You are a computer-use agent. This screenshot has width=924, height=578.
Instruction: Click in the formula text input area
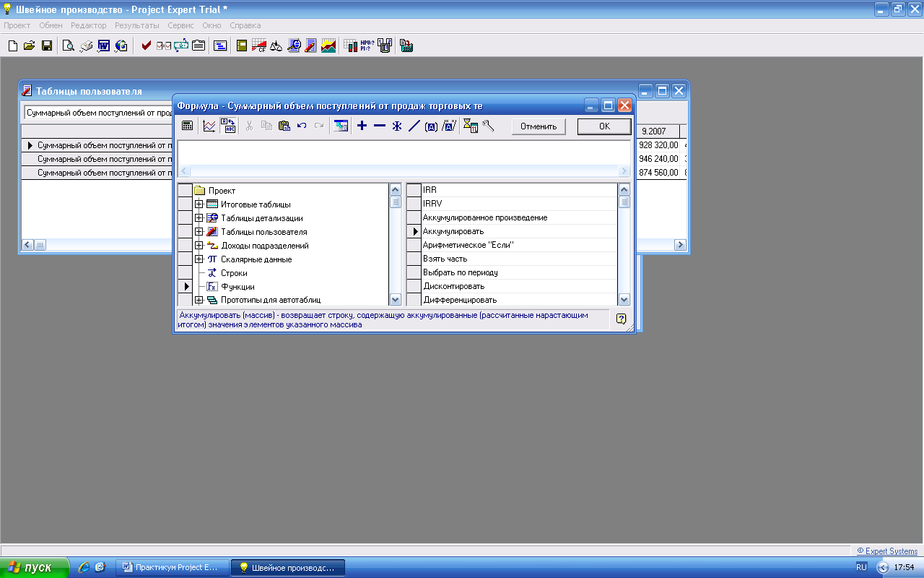pyautogui.click(x=404, y=152)
